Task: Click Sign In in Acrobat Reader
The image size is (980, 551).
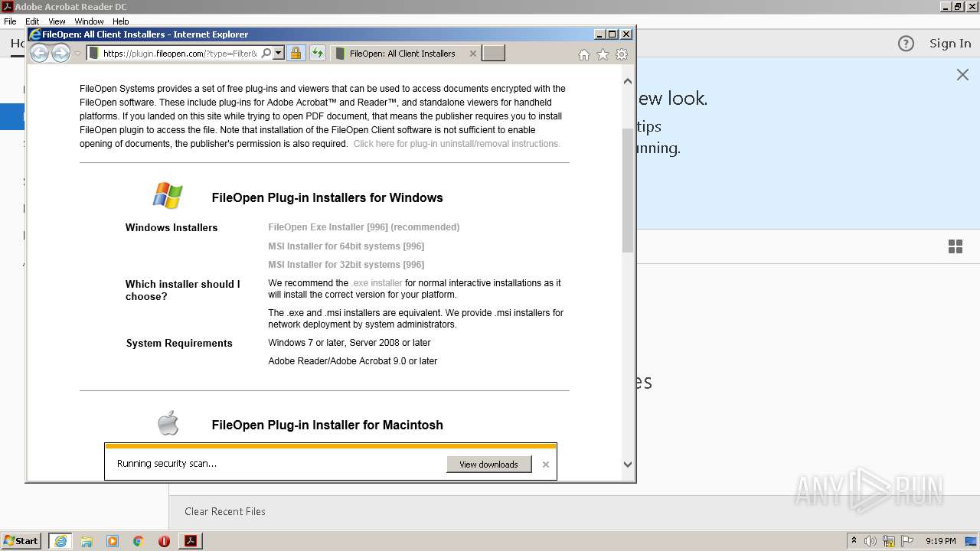Action: coord(950,44)
